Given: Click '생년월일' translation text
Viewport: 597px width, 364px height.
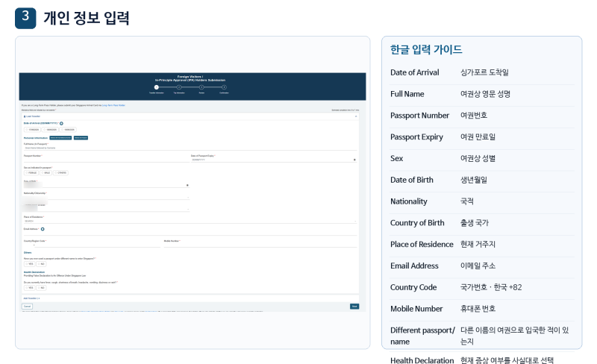Looking at the screenshot, I should click(x=474, y=180).
